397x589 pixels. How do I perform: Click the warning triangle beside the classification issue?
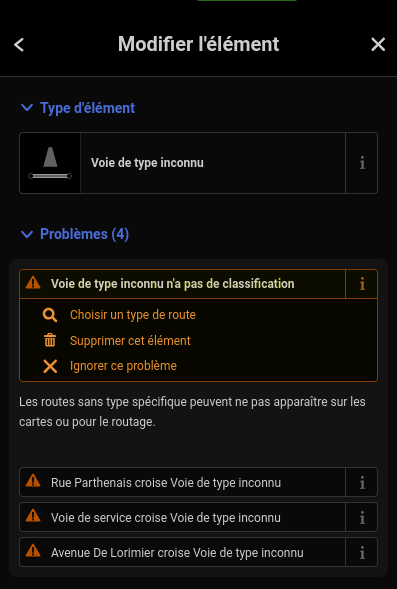click(x=33, y=283)
